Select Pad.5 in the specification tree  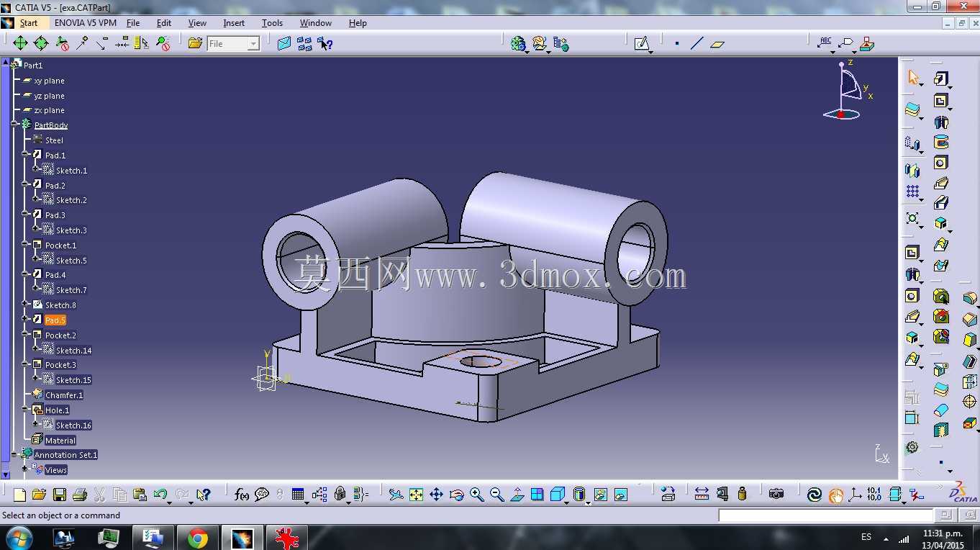point(55,320)
